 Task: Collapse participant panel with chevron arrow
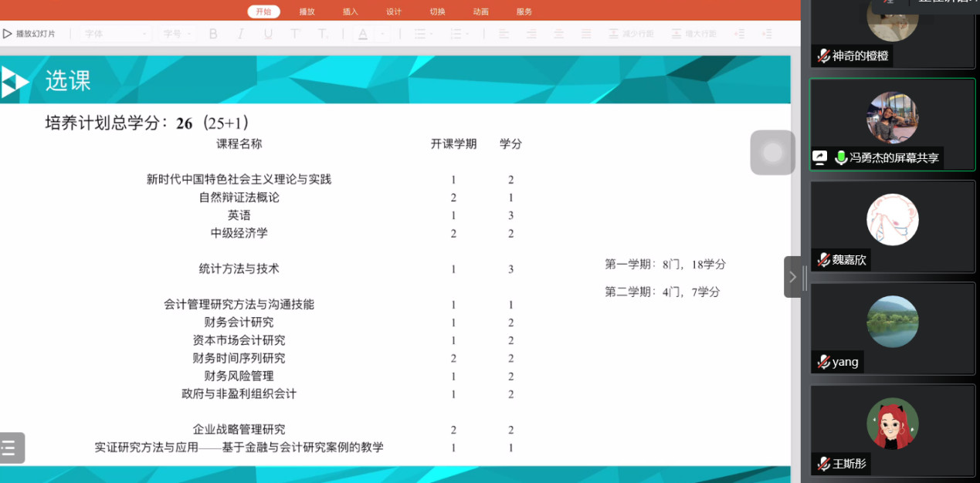pyautogui.click(x=792, y=276)
